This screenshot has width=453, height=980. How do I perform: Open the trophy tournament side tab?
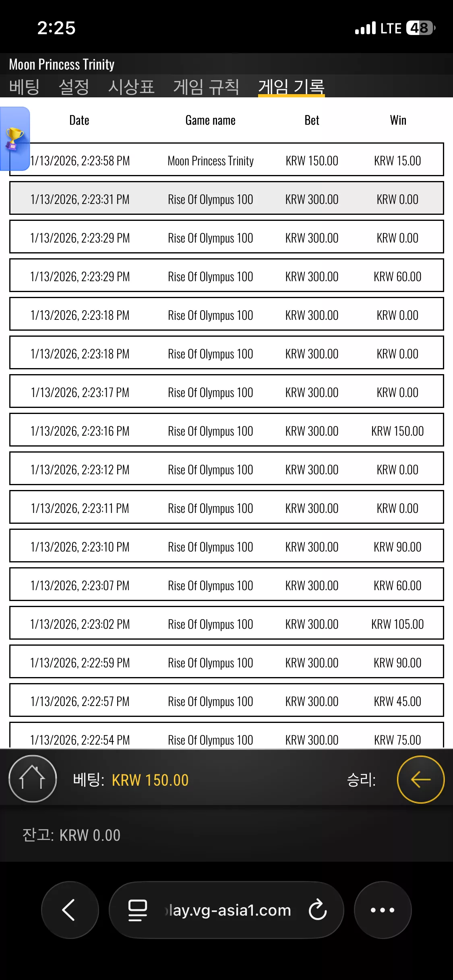(15, 139)
